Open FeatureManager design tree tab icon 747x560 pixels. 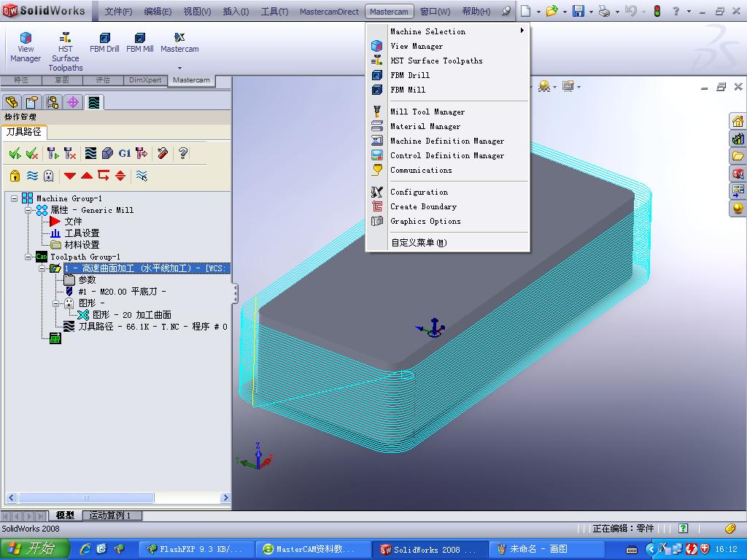(12, 102)
